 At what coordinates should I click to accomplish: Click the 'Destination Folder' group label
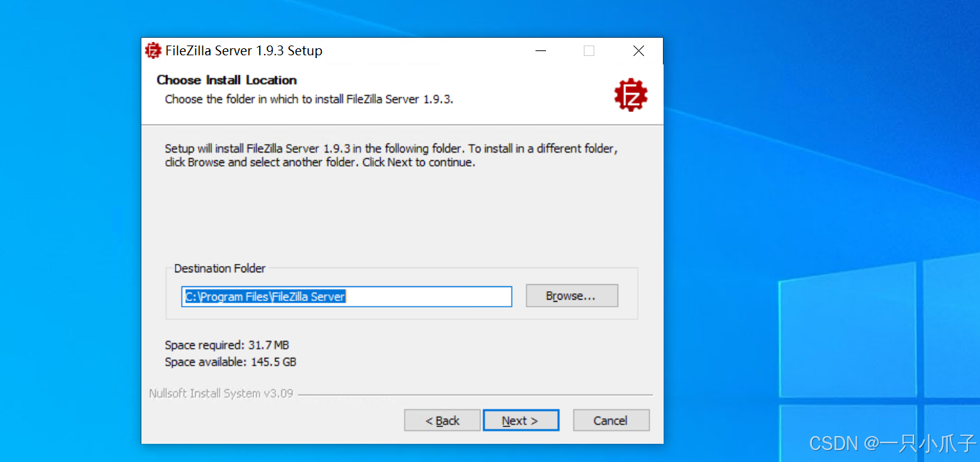click(220, 268)
